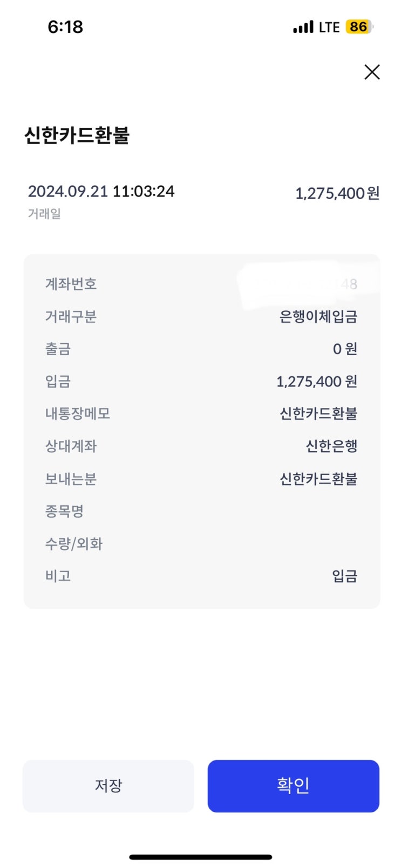Select the 신한카드환불 title heading
The width and height of the screenshot is (401, 868).
77,135
